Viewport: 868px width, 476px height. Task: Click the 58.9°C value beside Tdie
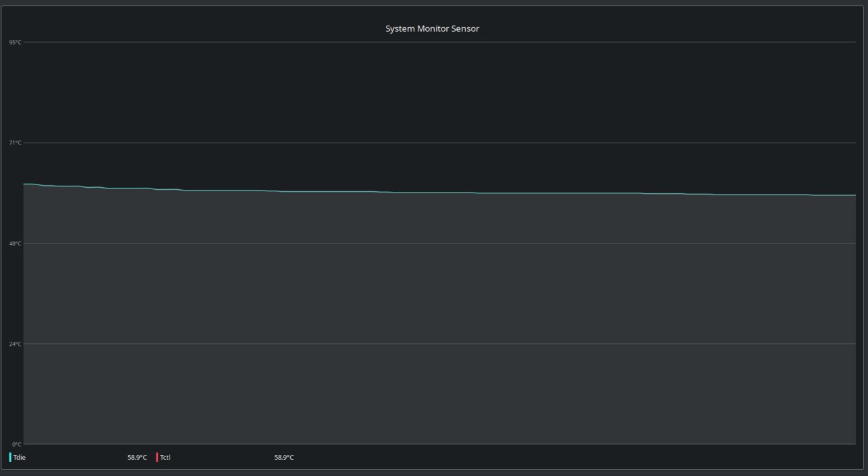tap(137, 458)
